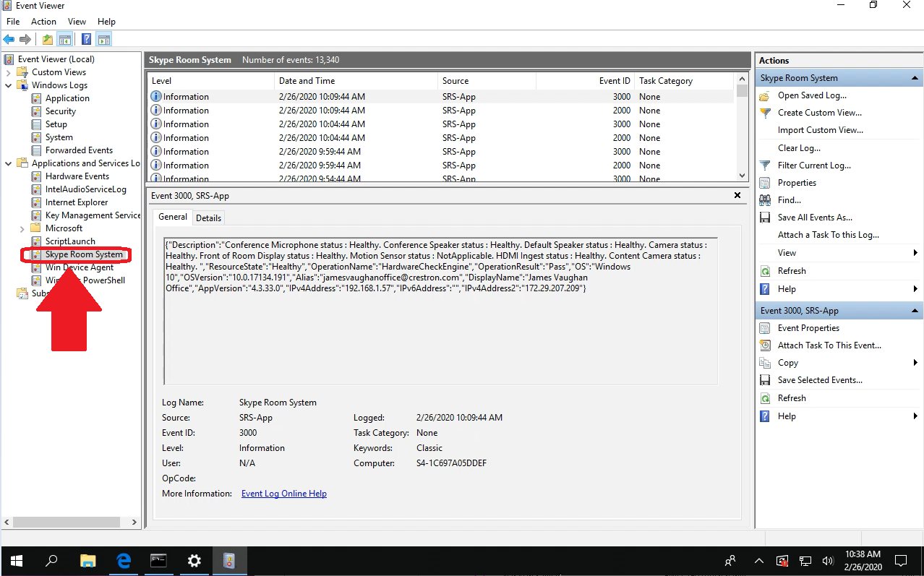The height and width of the screenshot is (576, 924).
Task: Click the taskbar Search magnifier icon
Action: (51, 560)
